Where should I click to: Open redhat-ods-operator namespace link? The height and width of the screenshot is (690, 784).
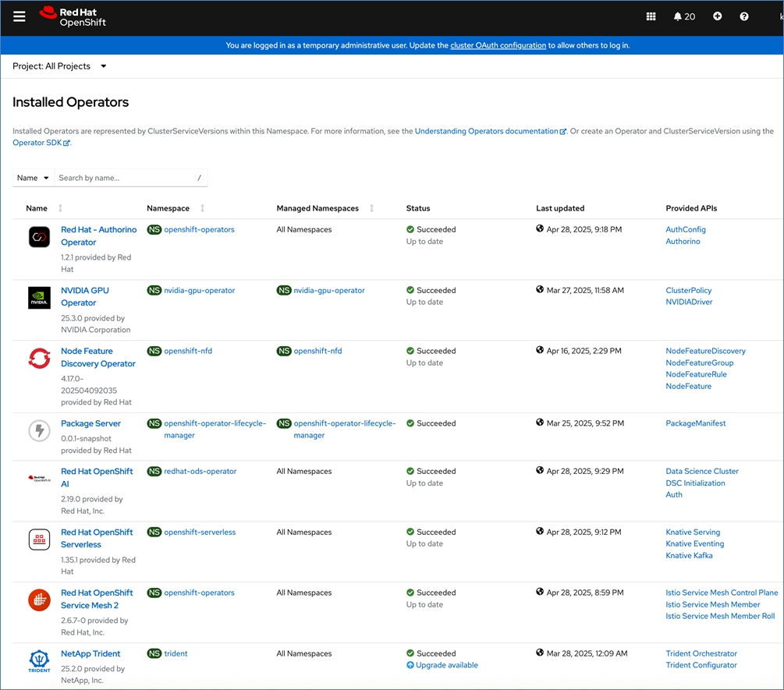point(200,471)
